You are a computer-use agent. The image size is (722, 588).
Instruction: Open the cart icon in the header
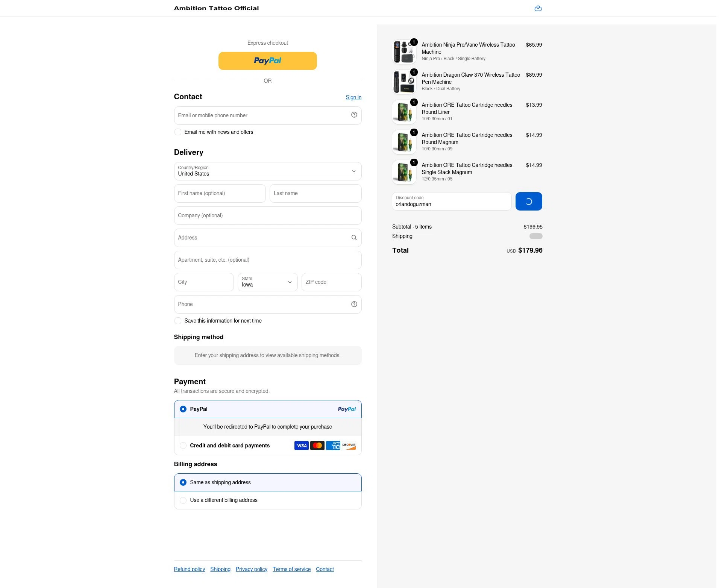pyautogui.click(x=538, y=8)
